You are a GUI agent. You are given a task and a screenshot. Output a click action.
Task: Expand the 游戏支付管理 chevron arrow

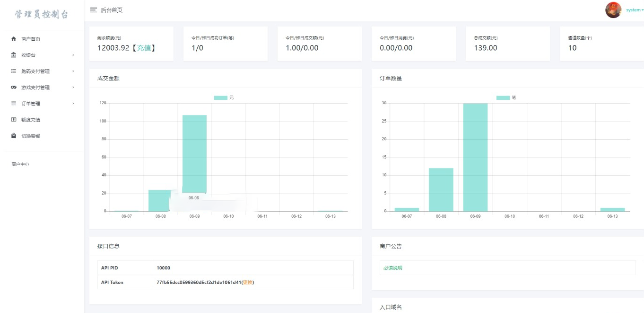73,87
